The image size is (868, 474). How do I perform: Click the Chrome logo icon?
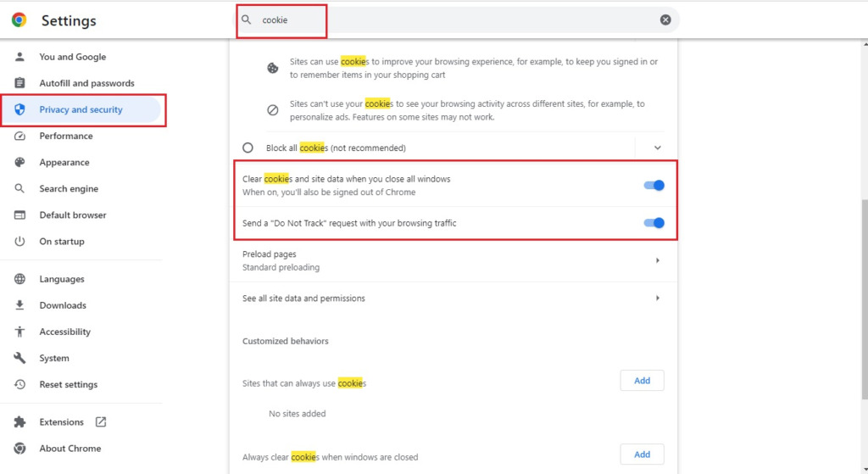tap(19, 20)
